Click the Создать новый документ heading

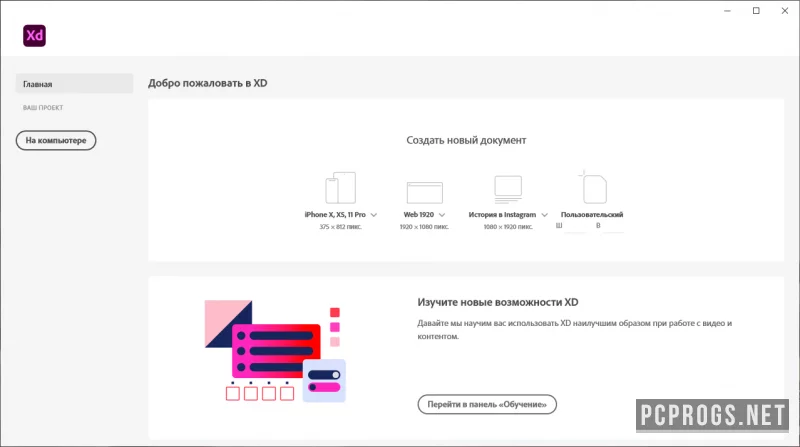(466, 140)
